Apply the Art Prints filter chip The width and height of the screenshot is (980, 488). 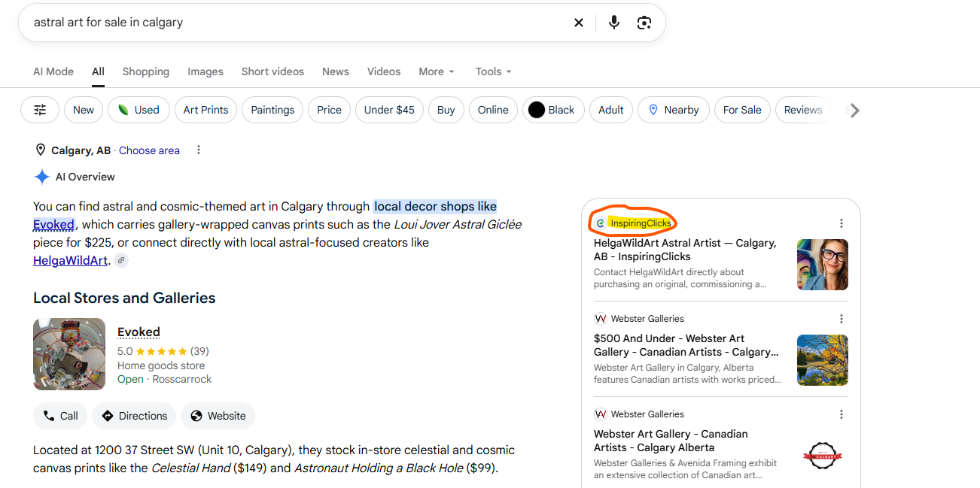(x=206, y=110)
